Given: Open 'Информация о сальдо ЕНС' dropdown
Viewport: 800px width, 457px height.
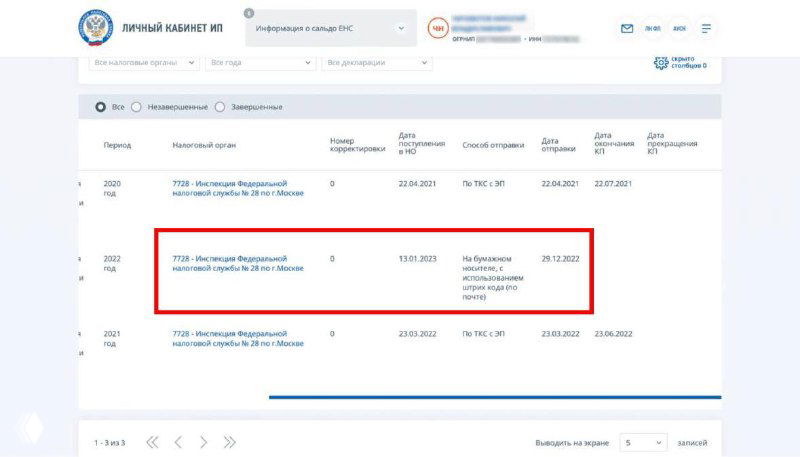Looking at the screenshot, I should tap(330, 28).
